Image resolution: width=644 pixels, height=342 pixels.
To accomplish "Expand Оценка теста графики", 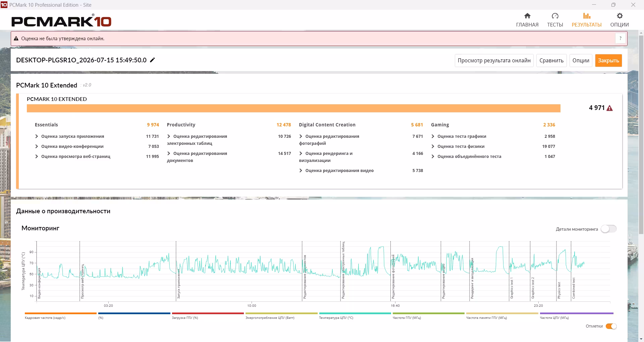I will (x=433, y=136).
